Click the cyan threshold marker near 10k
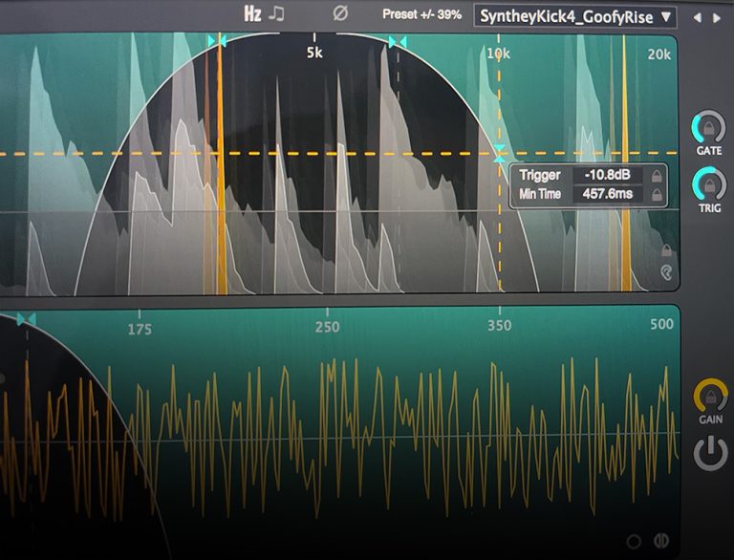734x560 pixels. pos(499,153)
